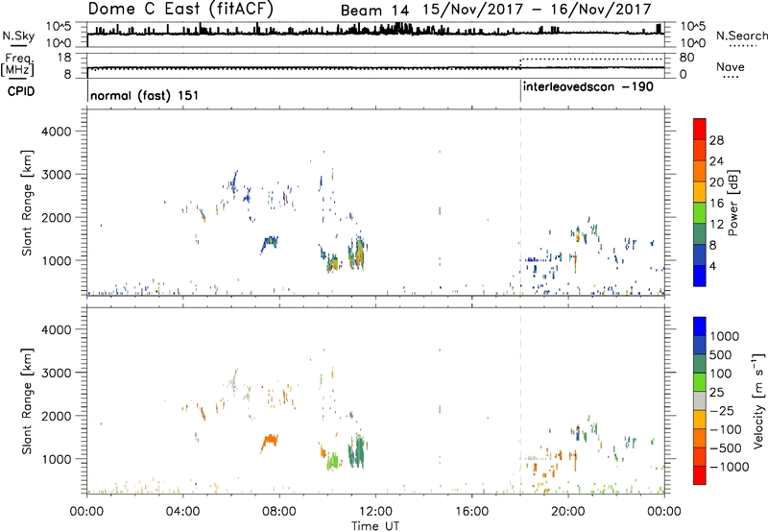Click the "Time UT" x-axis title
The height and width of the screenshot is (532, 768).
click(375, 526)
